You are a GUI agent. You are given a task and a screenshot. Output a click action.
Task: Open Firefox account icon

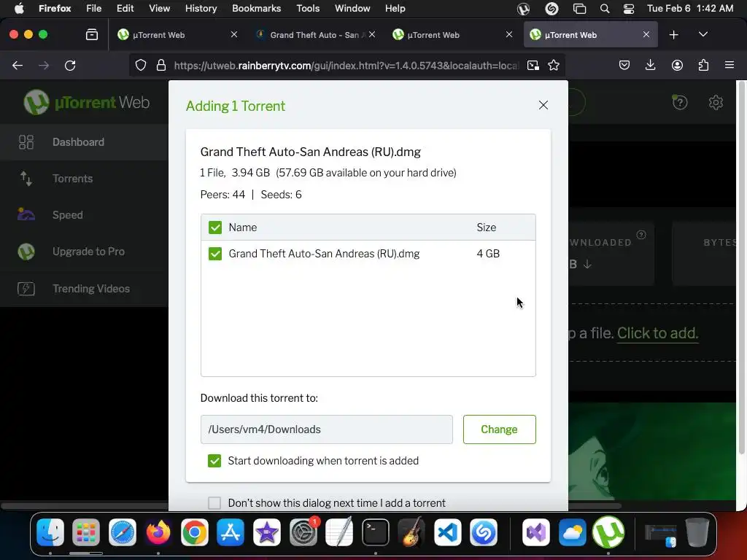coord(677,65)
